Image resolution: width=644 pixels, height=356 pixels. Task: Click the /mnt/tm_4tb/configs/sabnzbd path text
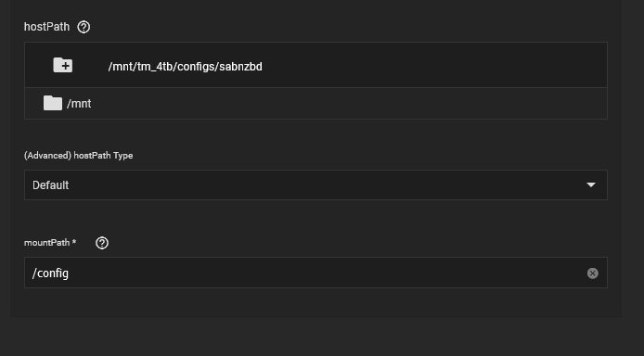click(186, 67)
